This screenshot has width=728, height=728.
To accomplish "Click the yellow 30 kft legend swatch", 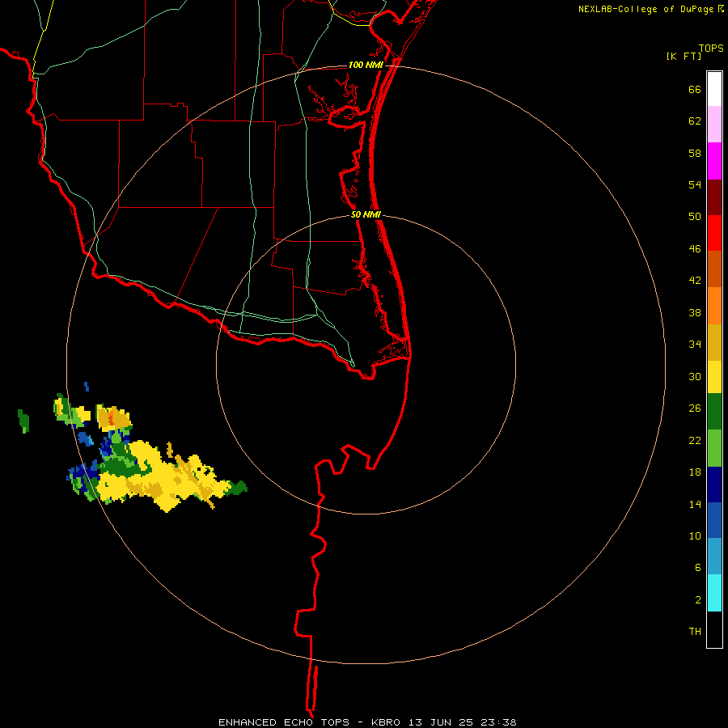I will tap(714, 377).
